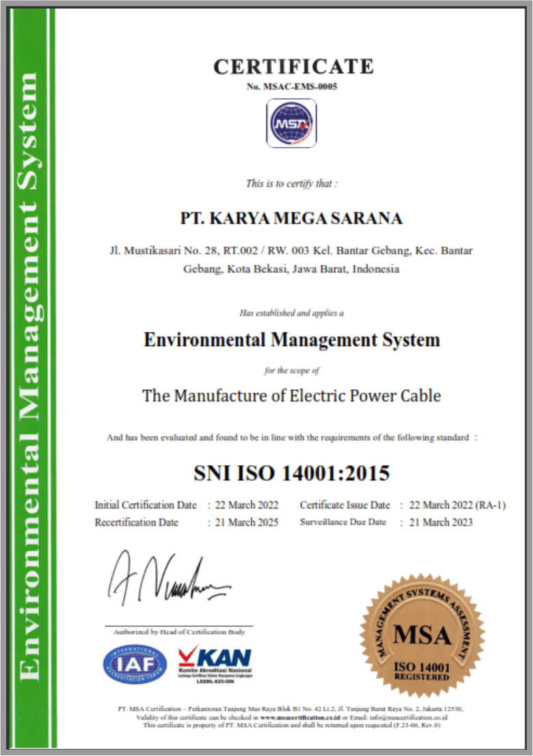Viewport: 533px width, 756px height.
Task: Click the MSA globe logo under the certificate number
Action: pos(291,123)
